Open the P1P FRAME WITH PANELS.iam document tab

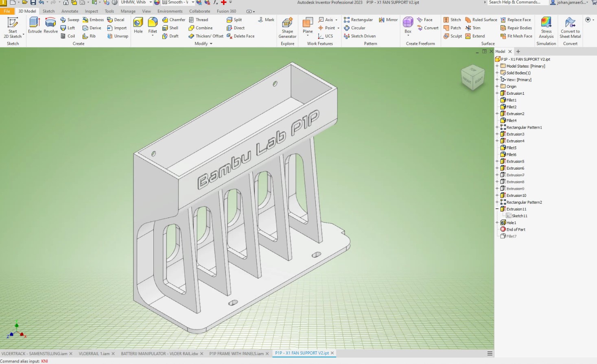(236, 353)
